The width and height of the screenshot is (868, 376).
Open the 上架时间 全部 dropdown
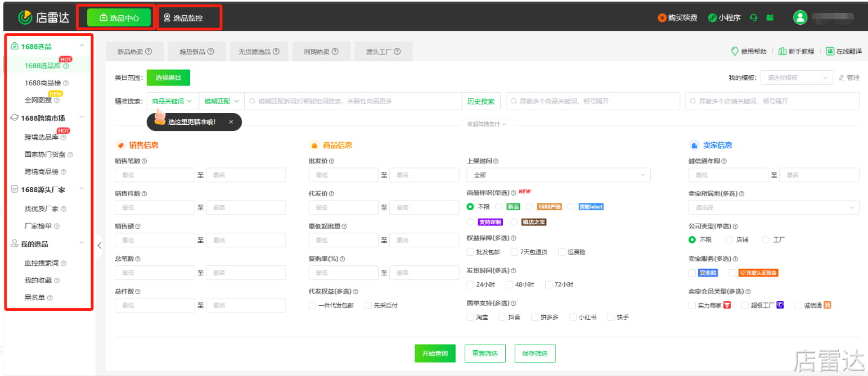coord(558,175)
